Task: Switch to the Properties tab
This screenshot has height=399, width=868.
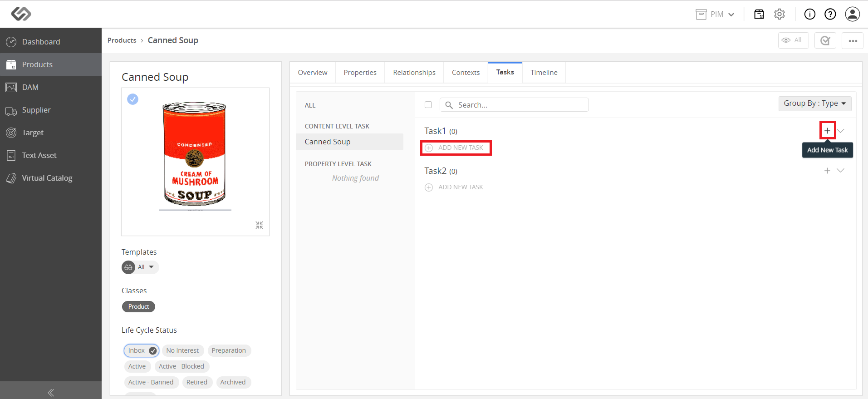Action: tap(360, 73)
